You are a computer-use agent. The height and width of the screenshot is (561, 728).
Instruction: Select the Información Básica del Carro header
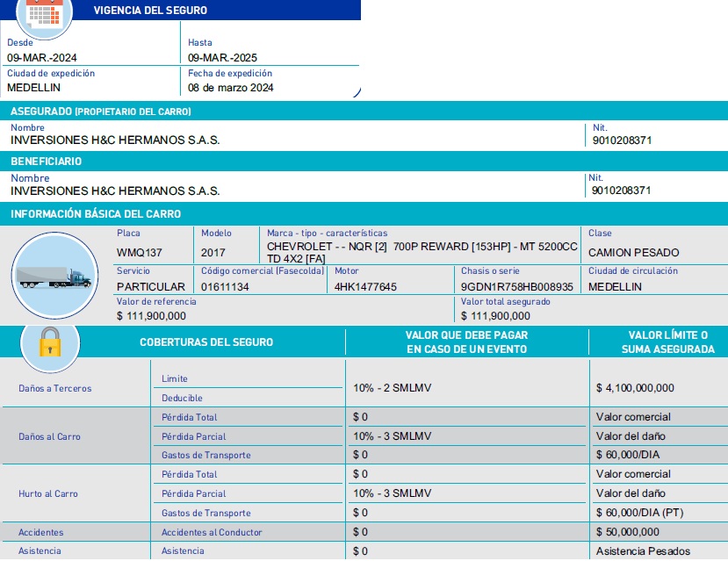click(364, 214)
